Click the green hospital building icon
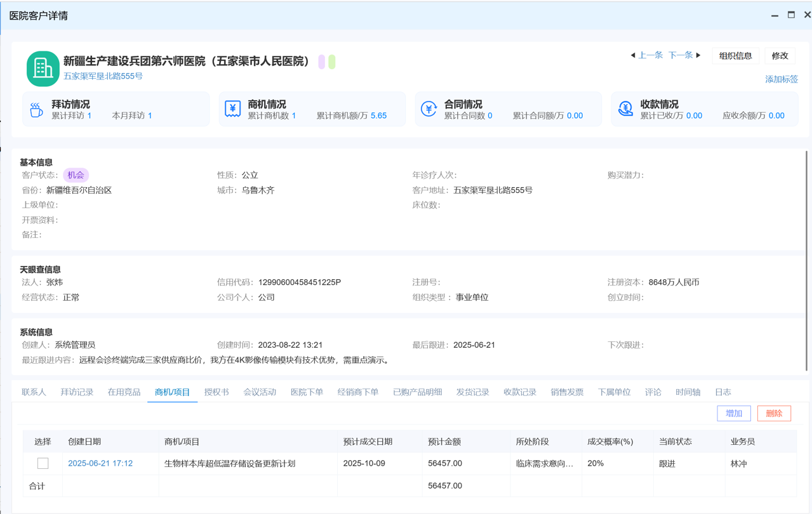 pyautogui.click(x=43, y=69)
